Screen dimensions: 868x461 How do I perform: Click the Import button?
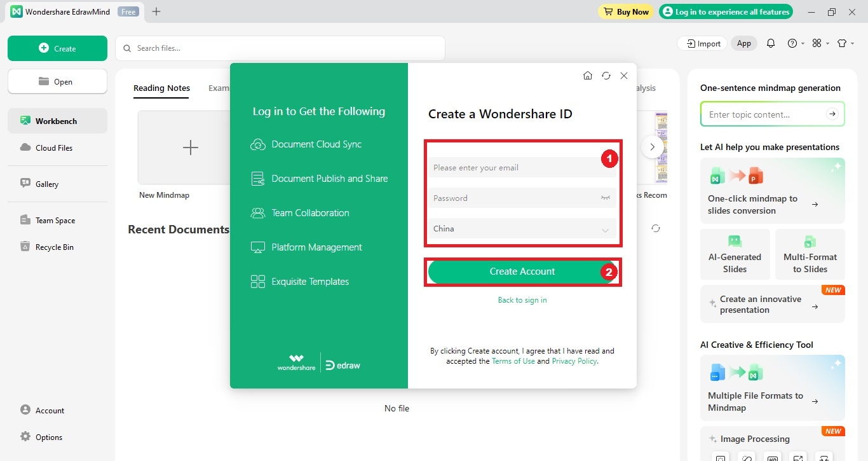click(703, 43)
